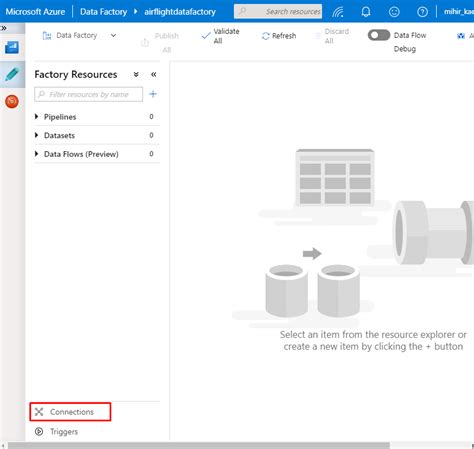Click Discard All in toolbar
This screenshot has width=474, height=449.
coord(333,36)
